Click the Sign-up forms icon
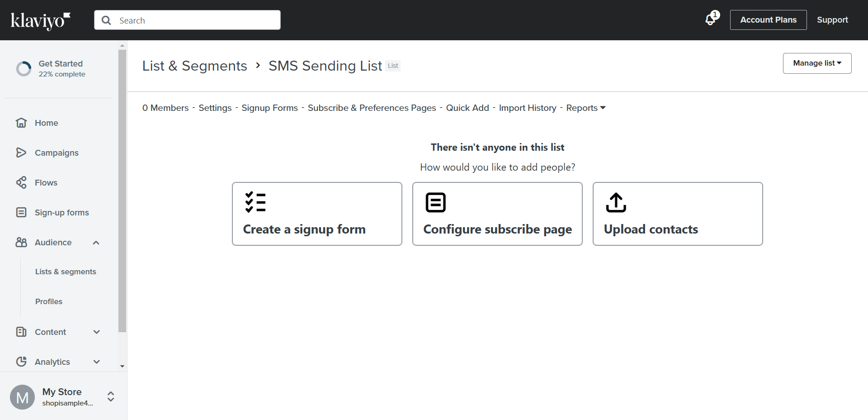The height and width of the screenshot is (420, 868). (x=21, y=212)
